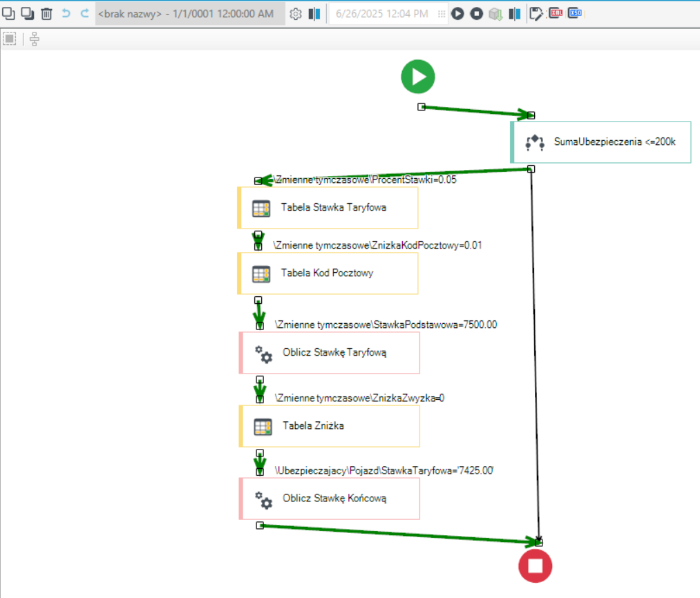This screenshot has height=598, width=700.
Task: Click the blue XSD icon
Action: (x=575, y=13)
